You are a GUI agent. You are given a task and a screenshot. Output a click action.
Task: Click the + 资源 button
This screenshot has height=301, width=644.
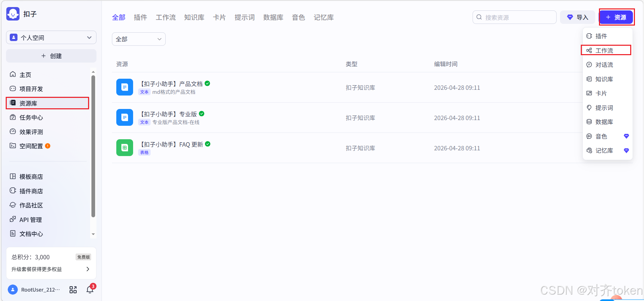(616, 17)
